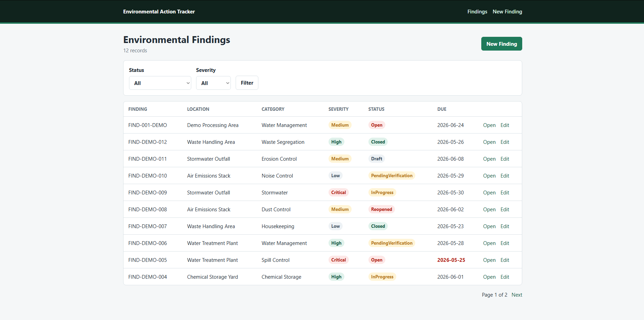Open finding FIND-DEMO-011
This screenshot has height=320, width=644.
(x=489, y=159)
